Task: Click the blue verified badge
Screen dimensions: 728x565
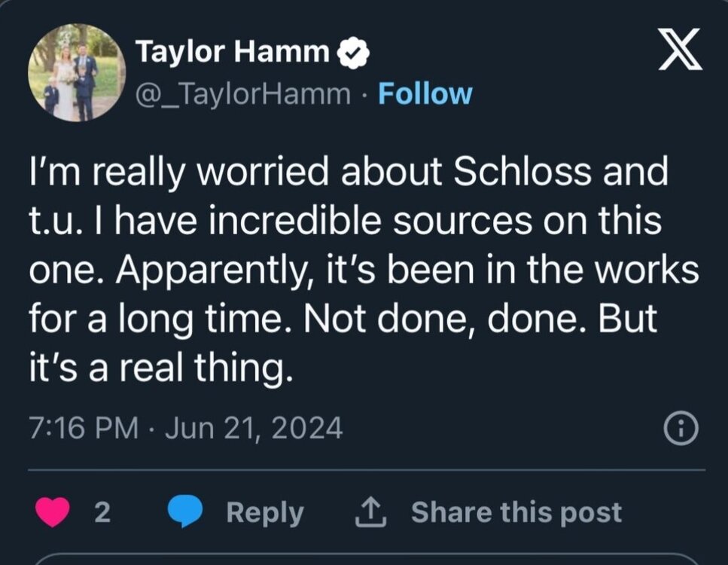Action: [x=351, y=53]
